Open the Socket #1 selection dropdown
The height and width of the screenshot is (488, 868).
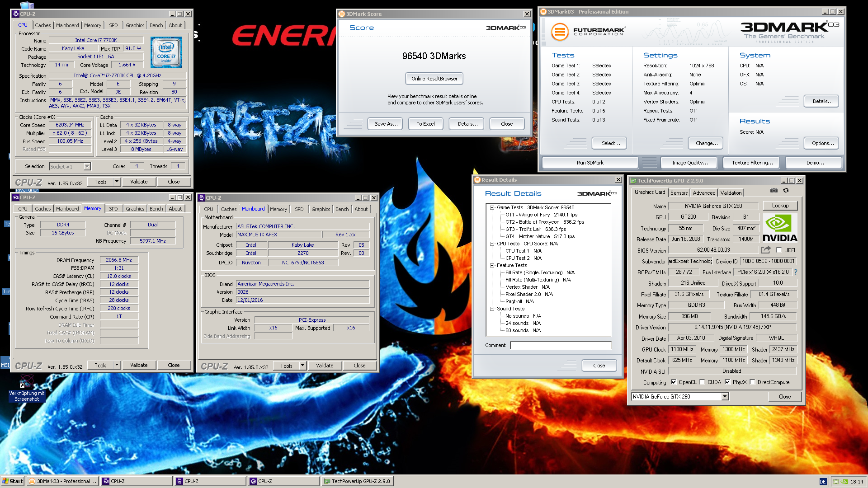[87, 167]
